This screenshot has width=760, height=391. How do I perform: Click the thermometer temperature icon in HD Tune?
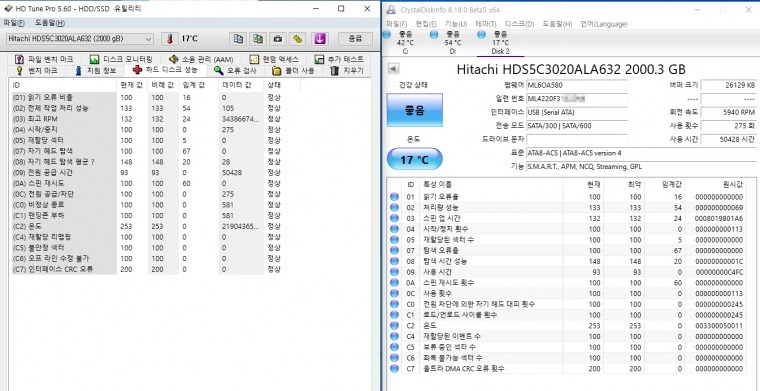coord(170,39)
